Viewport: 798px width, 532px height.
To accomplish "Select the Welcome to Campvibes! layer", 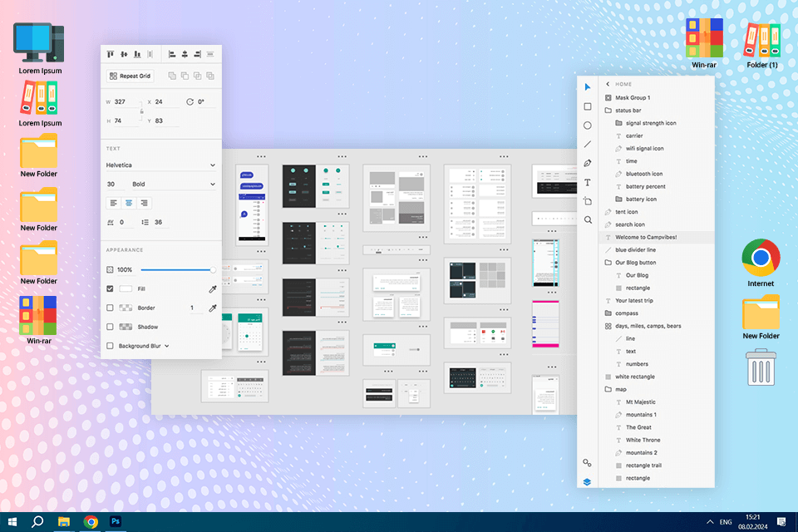I will pyautogui.click(x=657, y=237).
